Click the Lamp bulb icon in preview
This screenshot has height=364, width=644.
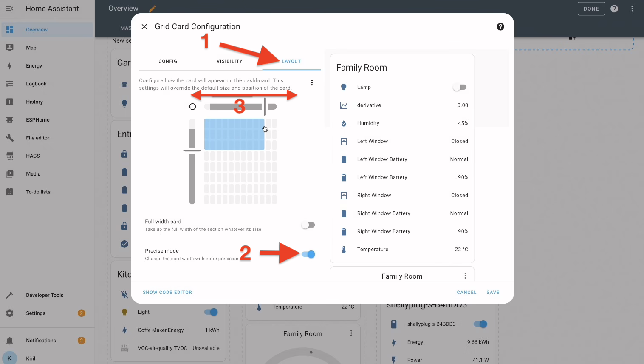coord(344,87)
